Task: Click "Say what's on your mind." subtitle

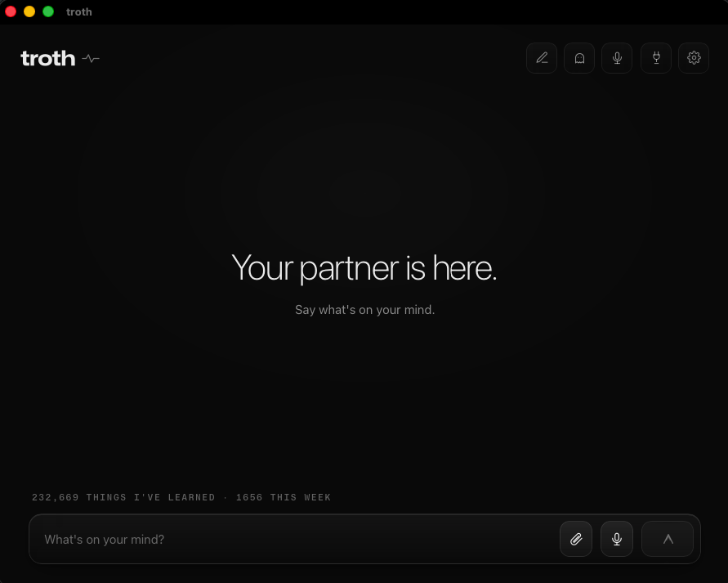Action: (x=365, y=310)
